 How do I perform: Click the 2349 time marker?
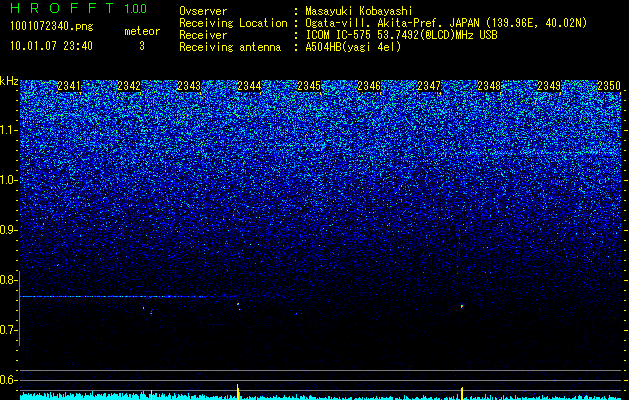click(549, 86)
